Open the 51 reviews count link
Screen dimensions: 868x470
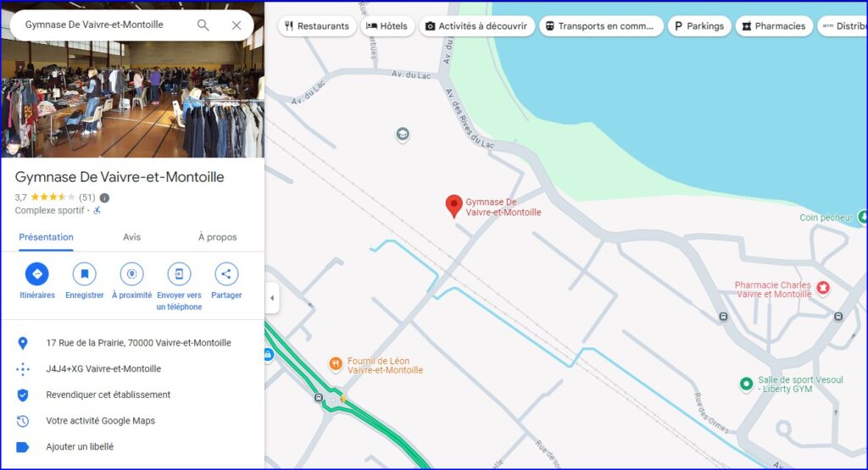click(x=87, y=197)
